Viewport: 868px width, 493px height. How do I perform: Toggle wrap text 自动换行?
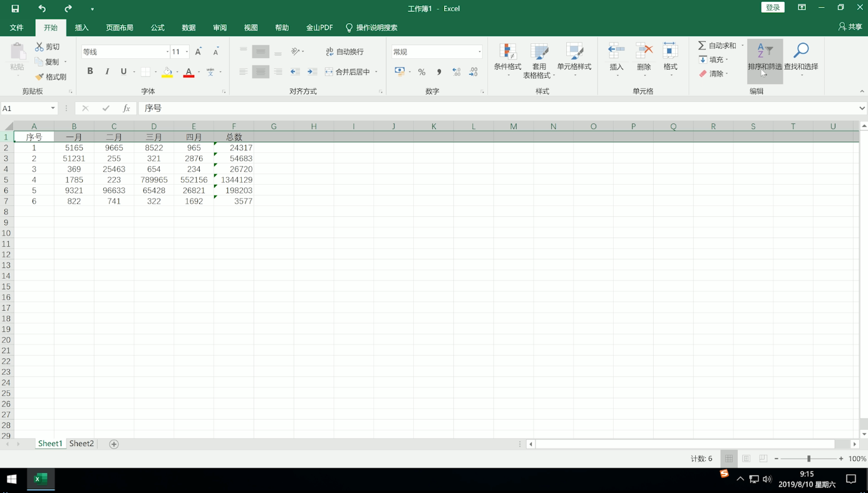[344, 51]
